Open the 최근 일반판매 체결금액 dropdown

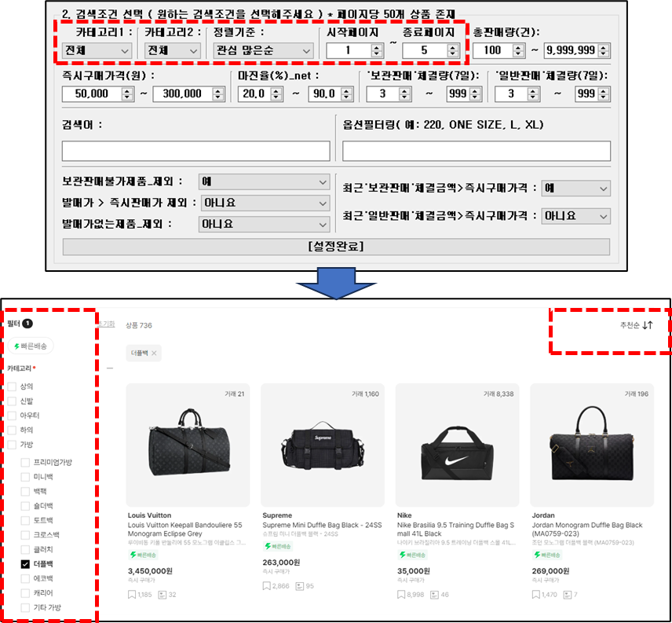coord(575,216)
